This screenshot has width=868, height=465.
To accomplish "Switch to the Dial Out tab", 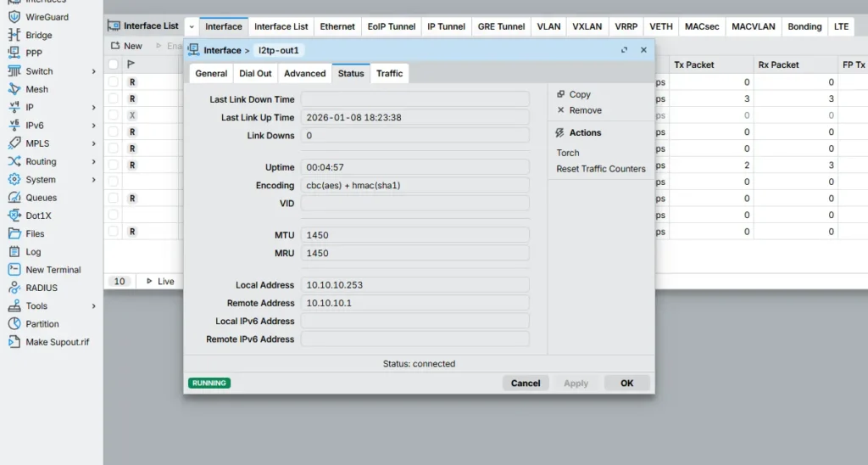I will (x=255, y=73).
